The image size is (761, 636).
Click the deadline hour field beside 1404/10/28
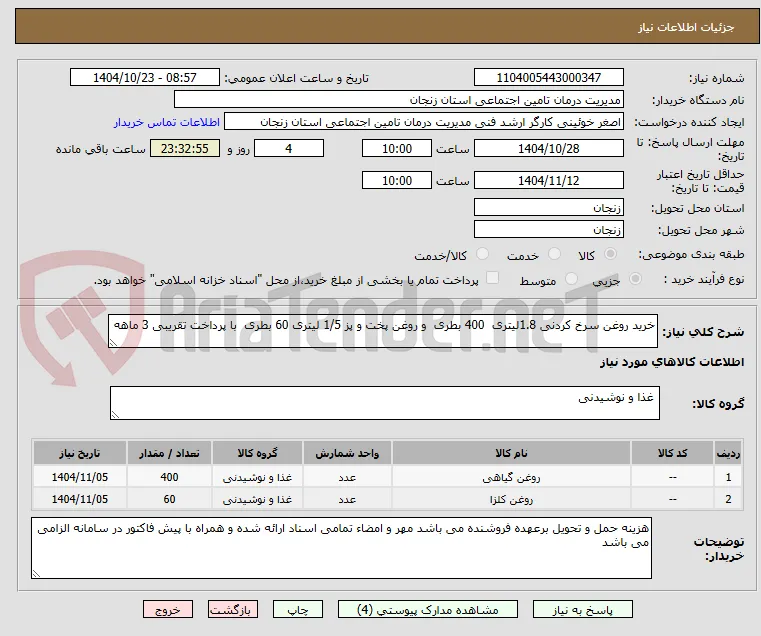pos(397,149)
